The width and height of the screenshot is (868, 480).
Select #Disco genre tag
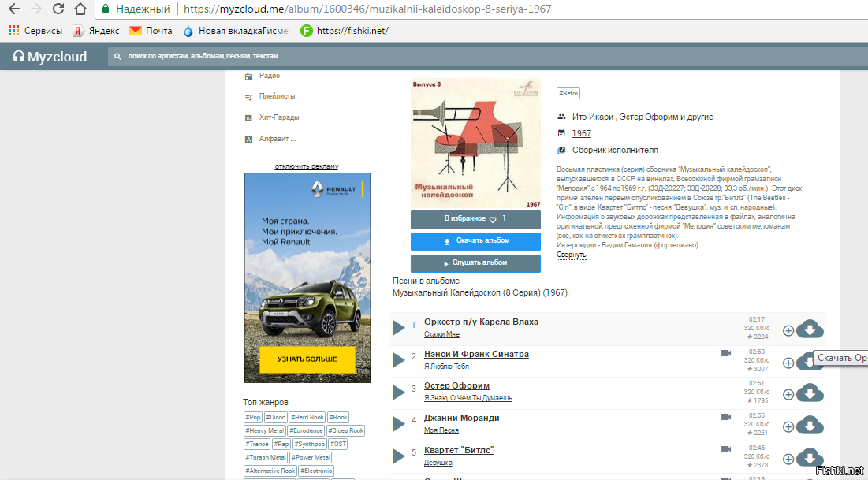coord(276,418)
